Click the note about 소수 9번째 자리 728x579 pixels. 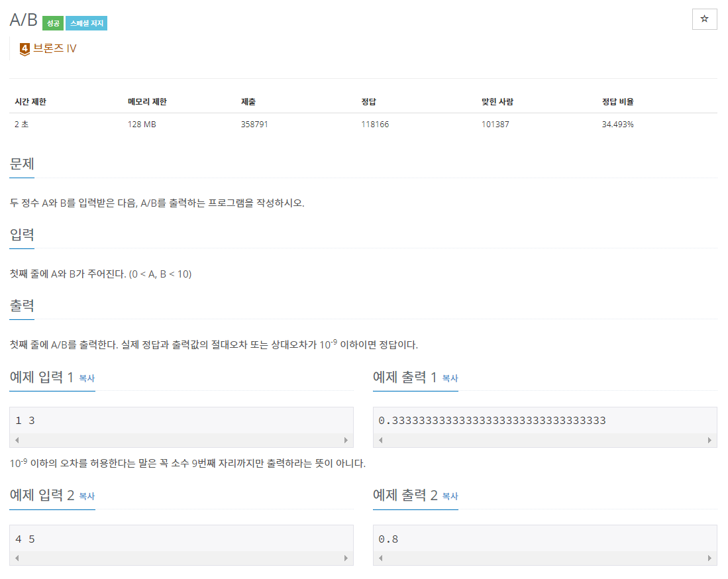coord(187,463)
